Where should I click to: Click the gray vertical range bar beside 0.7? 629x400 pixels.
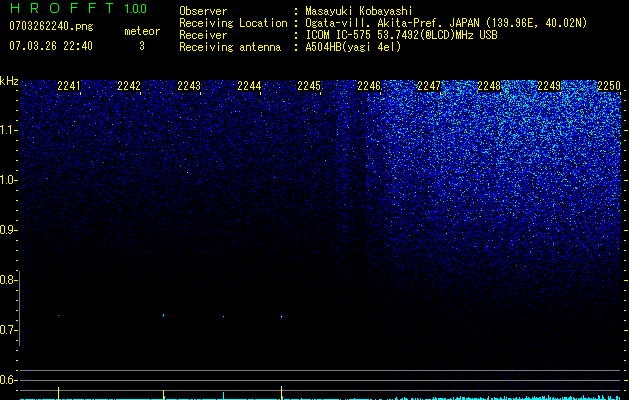tap(19, 308)
